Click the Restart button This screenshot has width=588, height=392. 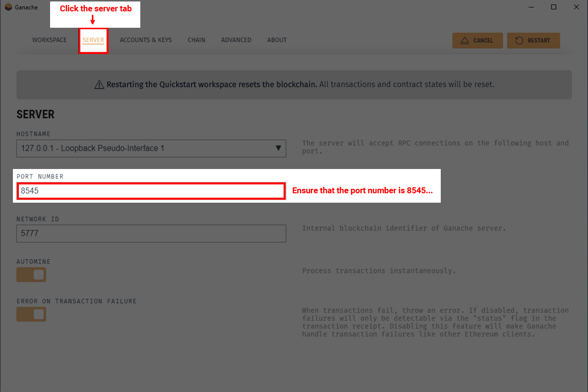click(533, 41)
